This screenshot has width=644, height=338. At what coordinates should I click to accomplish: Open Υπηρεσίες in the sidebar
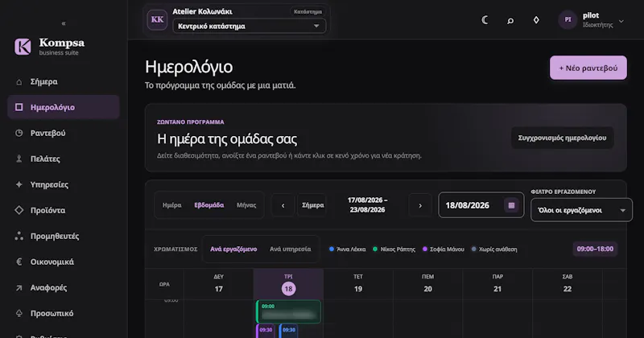(64, 184)
